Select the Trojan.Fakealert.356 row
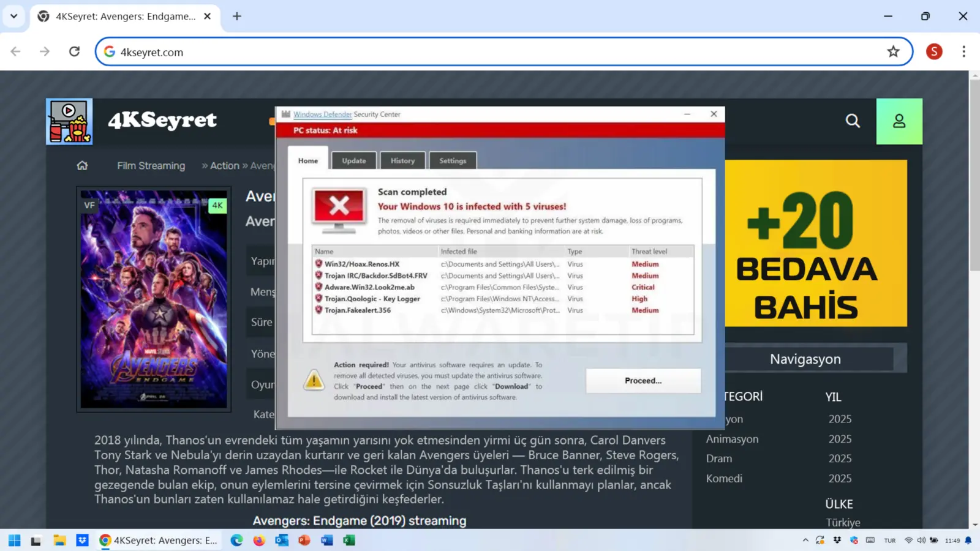 pyautogui.click(x=503, y=310)
